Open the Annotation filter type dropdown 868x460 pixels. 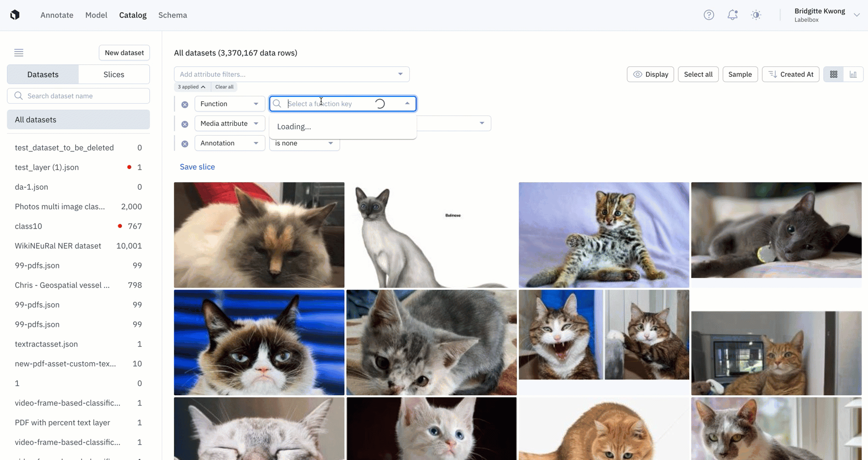coord(230,143)
